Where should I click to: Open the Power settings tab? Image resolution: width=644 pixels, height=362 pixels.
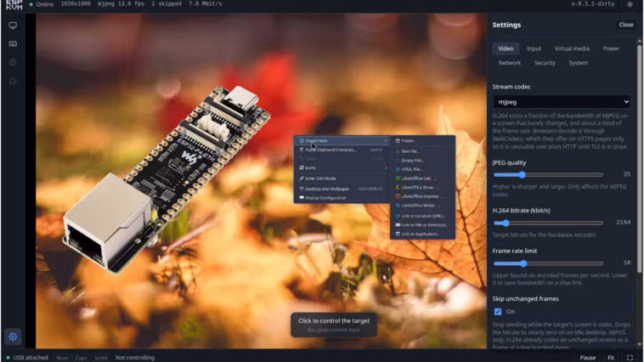click(611, 48)
